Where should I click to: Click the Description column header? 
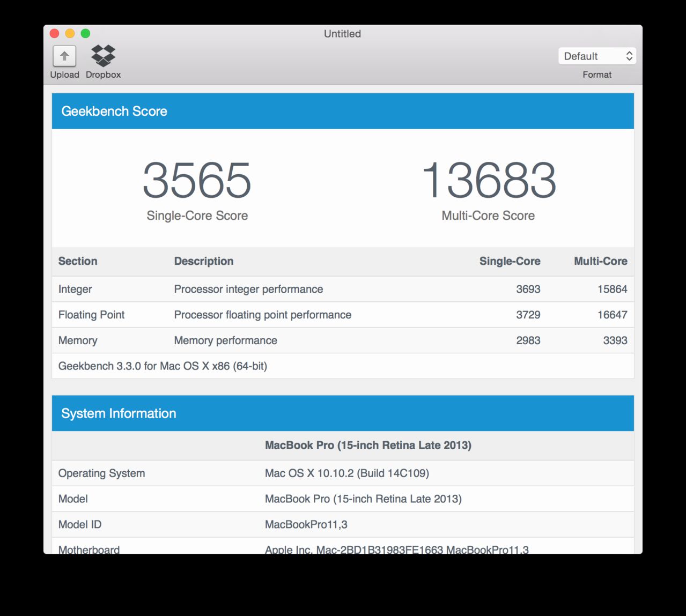204,261
